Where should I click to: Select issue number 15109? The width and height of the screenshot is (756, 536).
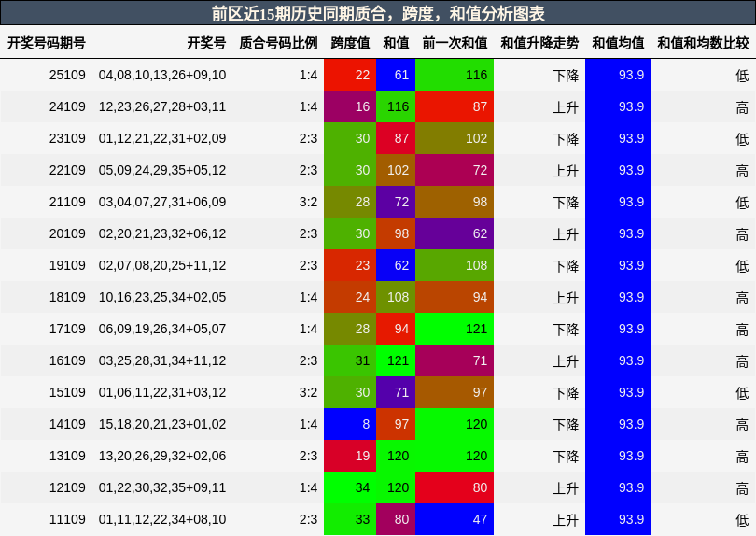67,393
